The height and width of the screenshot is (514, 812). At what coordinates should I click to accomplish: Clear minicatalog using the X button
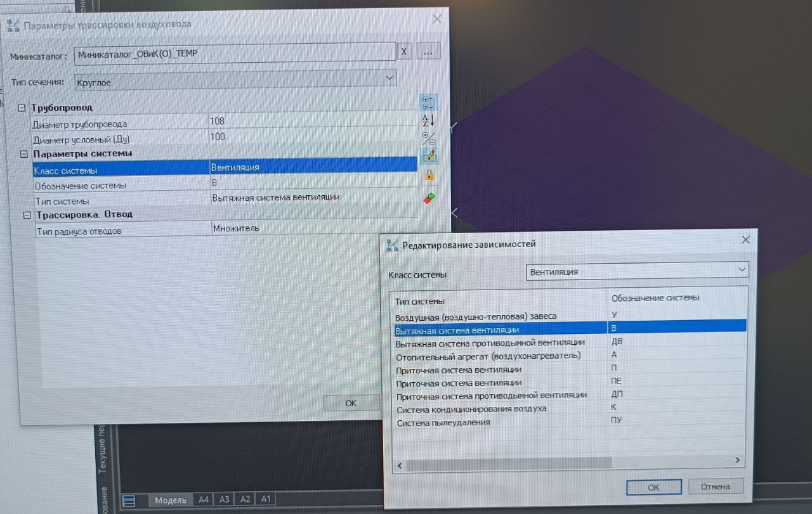pyautogui.click(x=404, y=53)
